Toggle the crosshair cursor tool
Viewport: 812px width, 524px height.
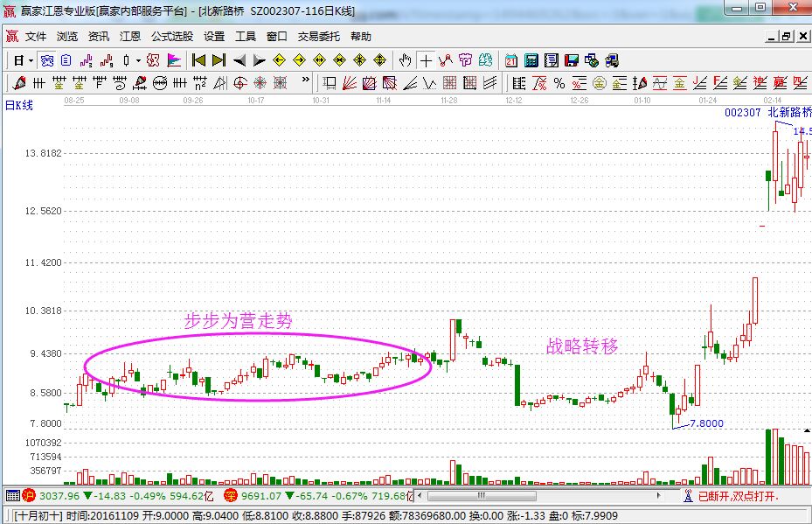coord(426,60)
